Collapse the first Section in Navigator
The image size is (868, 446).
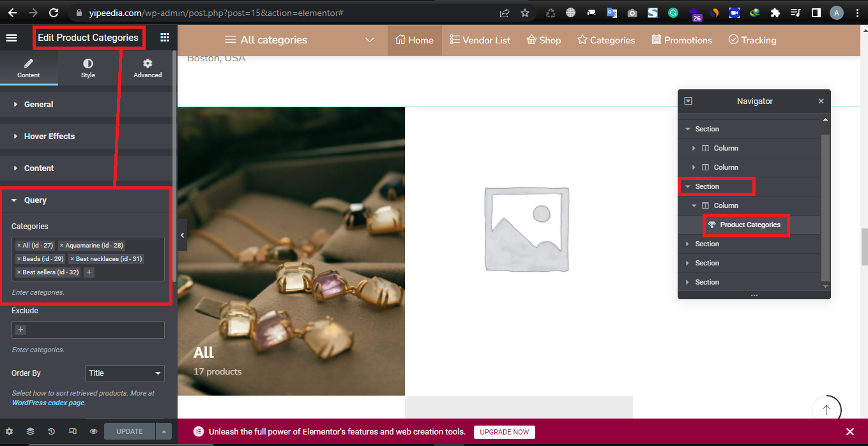(689, 129)
